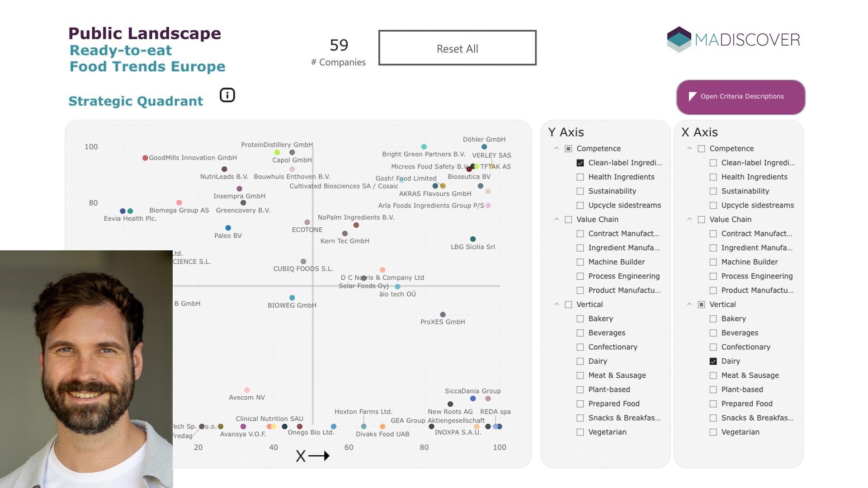This screenshot has width=868, height=488.
Task: Select the GoodMills Innovation GmbH dot
Action: coord(145,158)
